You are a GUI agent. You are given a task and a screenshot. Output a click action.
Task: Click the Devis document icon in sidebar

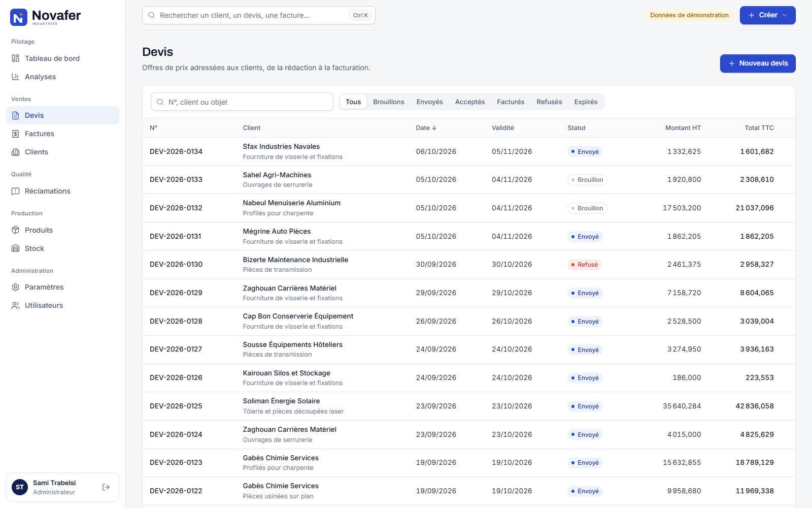[16, 115]
